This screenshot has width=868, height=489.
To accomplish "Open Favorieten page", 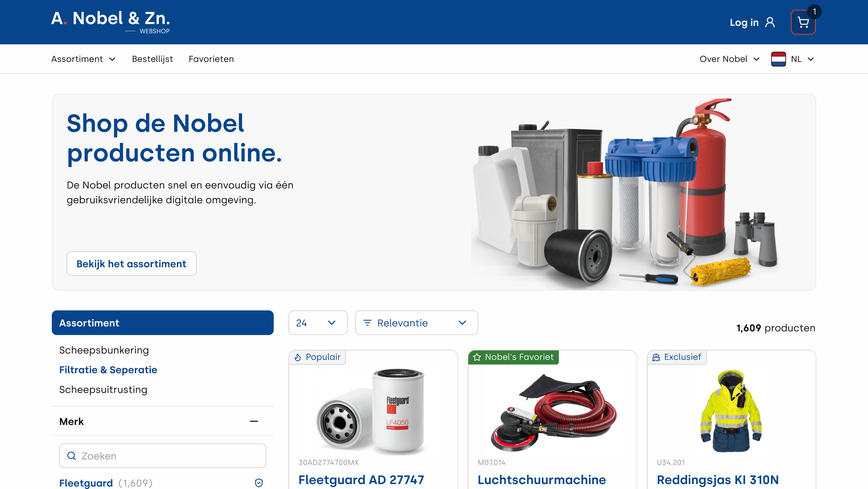I will click(x=211, y=59).
